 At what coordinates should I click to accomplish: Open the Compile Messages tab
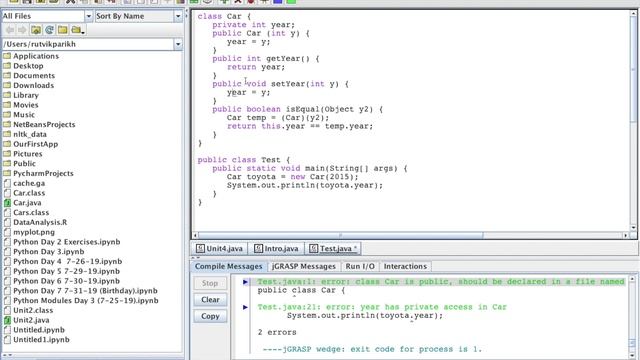coord(229,267)
